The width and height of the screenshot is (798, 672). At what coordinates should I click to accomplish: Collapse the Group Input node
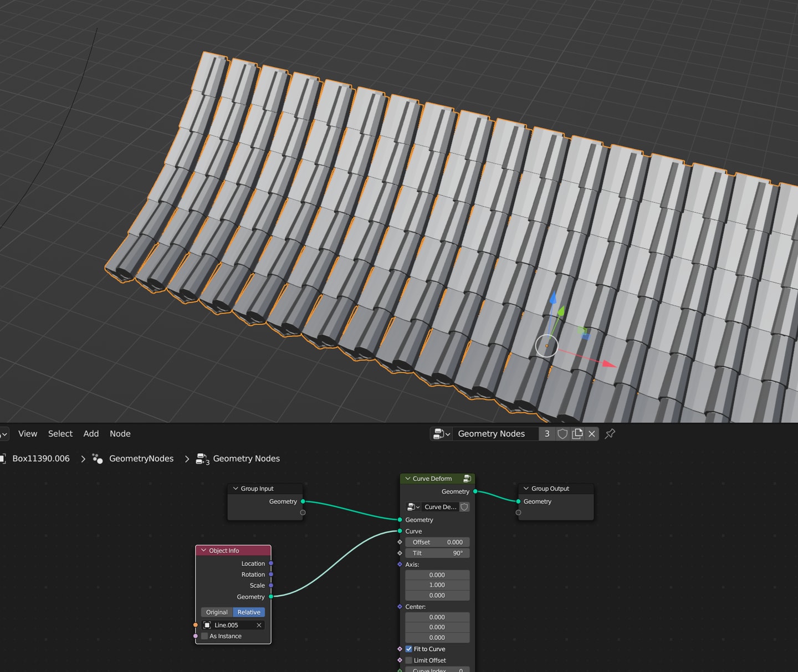click(x=236, y=489)
